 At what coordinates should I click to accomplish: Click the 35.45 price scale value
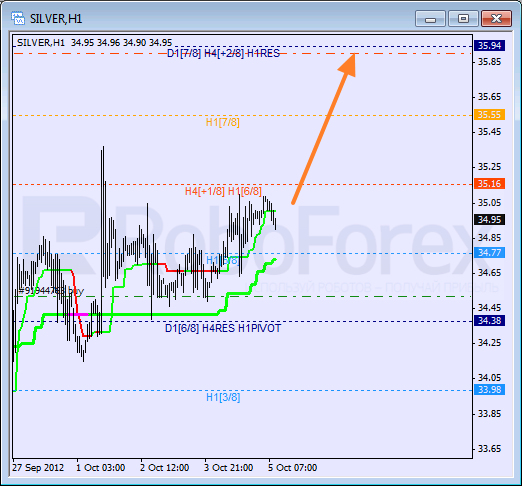pos(489,132)
